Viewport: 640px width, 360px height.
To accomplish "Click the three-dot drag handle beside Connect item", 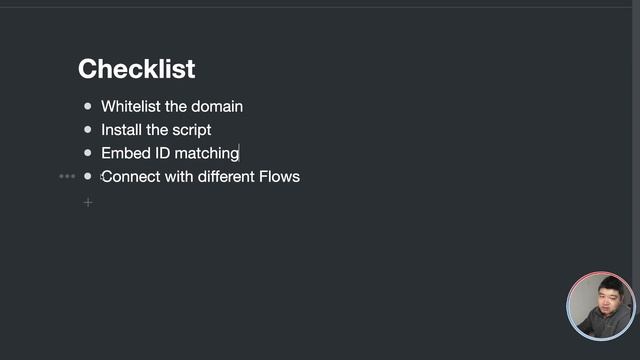I will [67, 176].
